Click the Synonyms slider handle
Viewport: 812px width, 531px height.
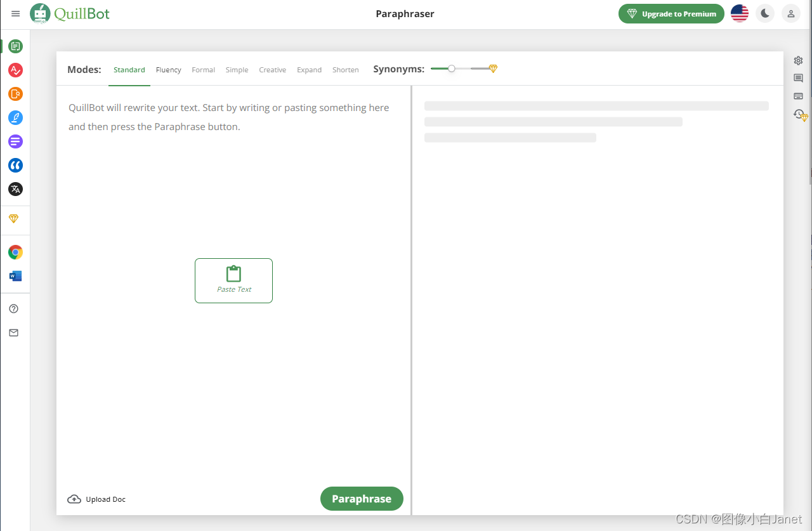451,69
